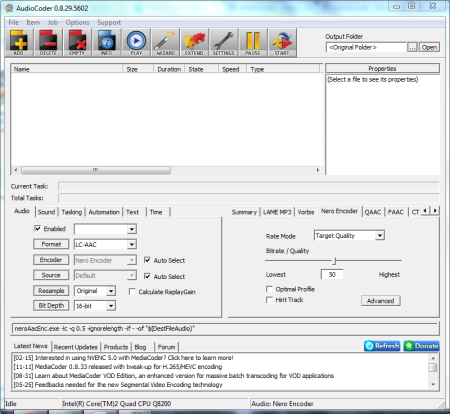Open the Rate Mode Target Quality dropdown

point(380,236)
